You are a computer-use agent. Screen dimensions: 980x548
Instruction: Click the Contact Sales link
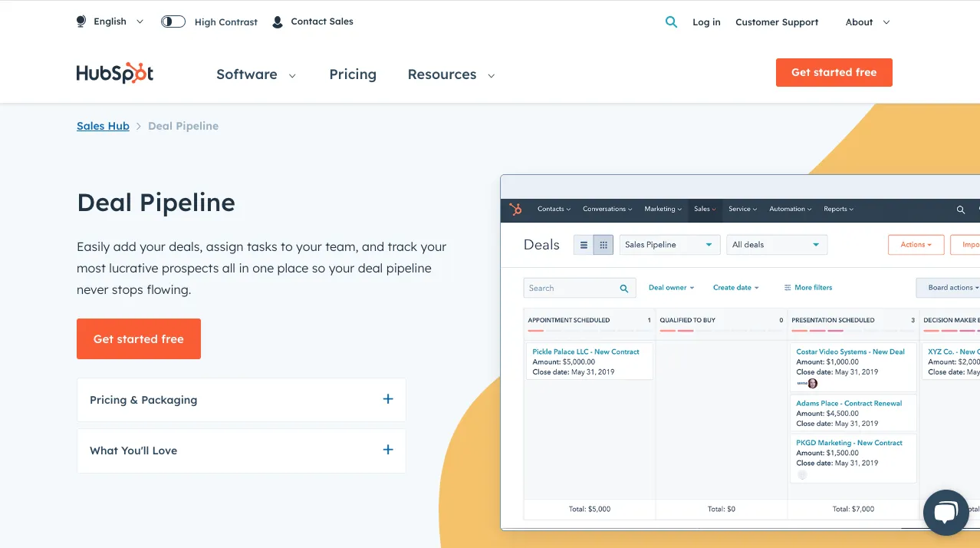coord(322,21)
